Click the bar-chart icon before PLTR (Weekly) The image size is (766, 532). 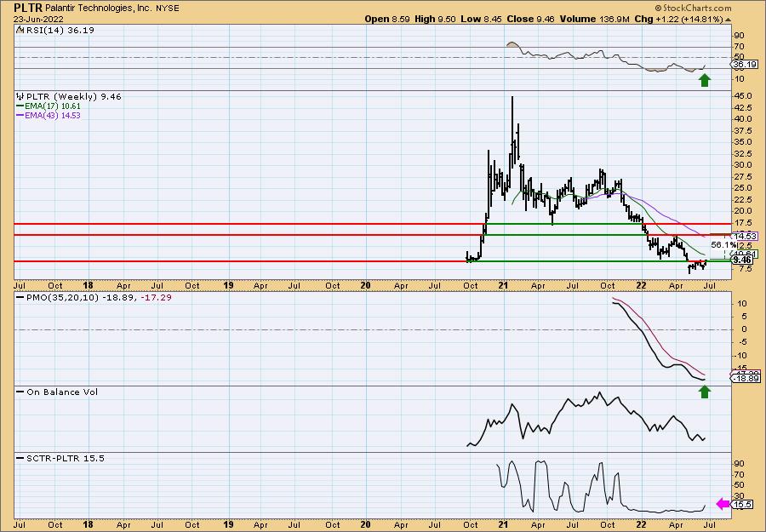click(20, 97)
